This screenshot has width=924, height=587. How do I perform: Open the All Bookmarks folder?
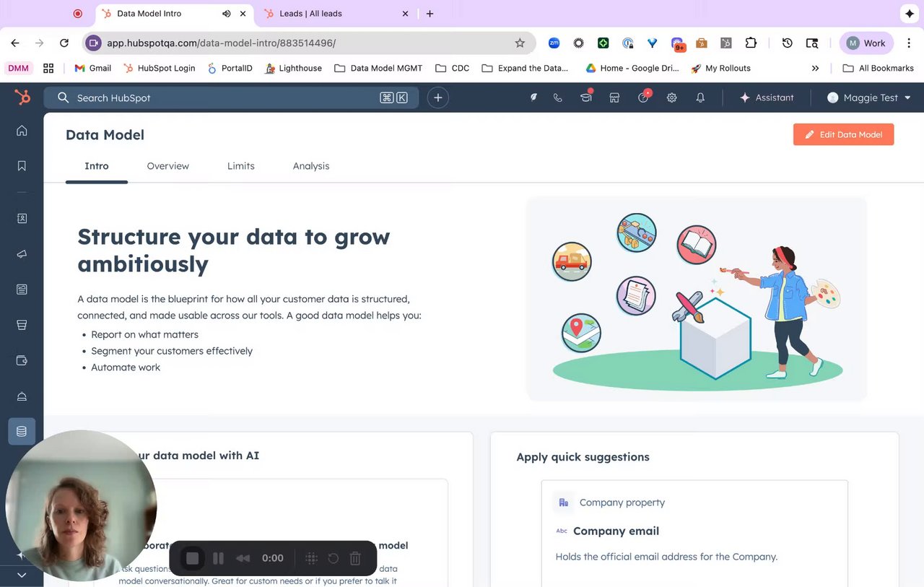pos(878,68)
